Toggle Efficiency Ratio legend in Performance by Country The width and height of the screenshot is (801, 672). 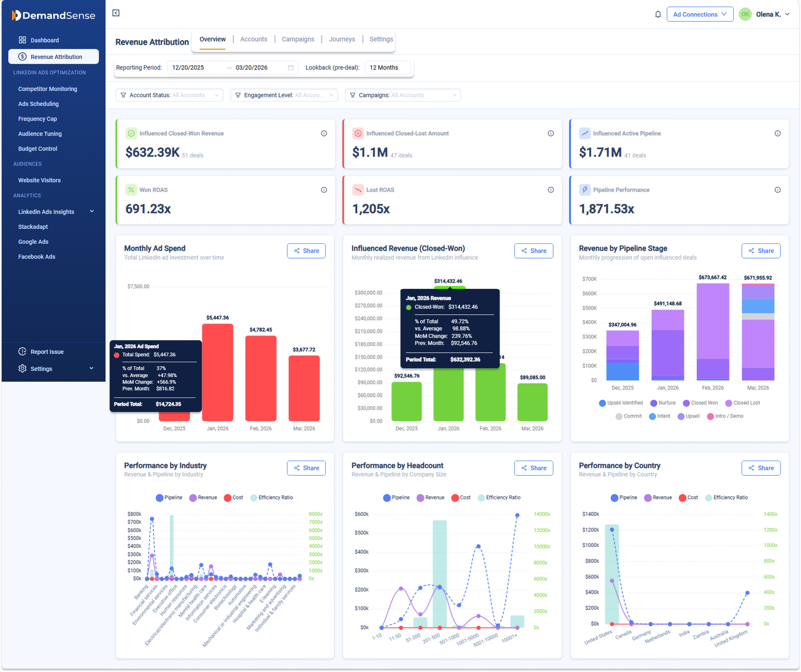click(726, 498)
